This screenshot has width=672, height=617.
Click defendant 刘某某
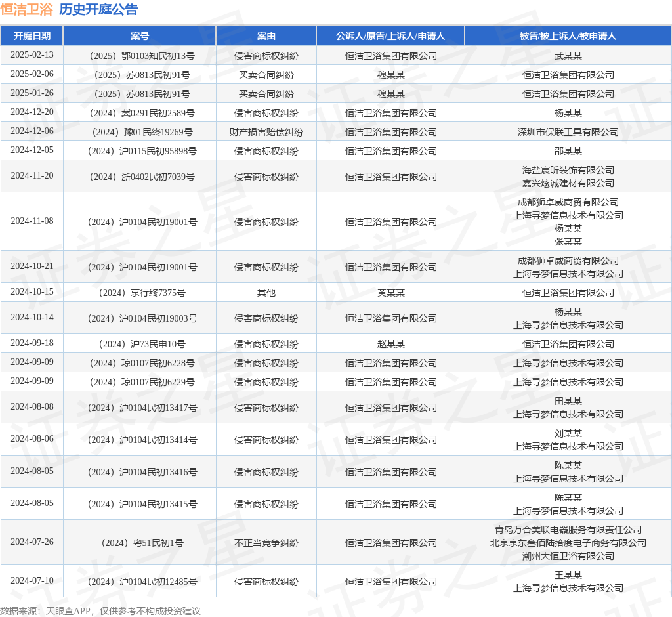point(568,433)
